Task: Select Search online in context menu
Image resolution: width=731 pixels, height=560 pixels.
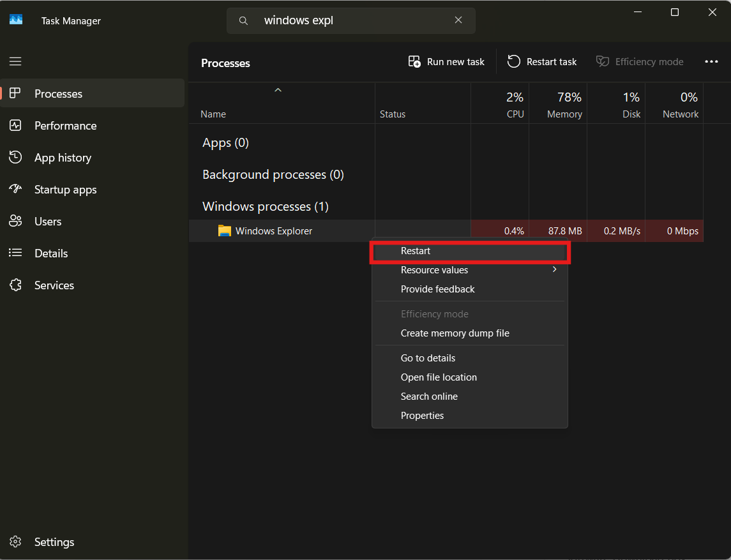Action: (470, 397)
